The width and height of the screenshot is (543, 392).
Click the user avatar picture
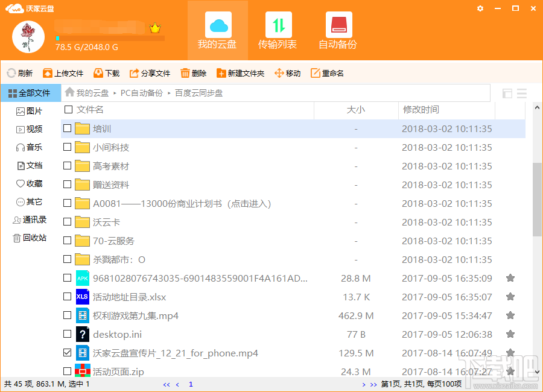pos(28,37)
